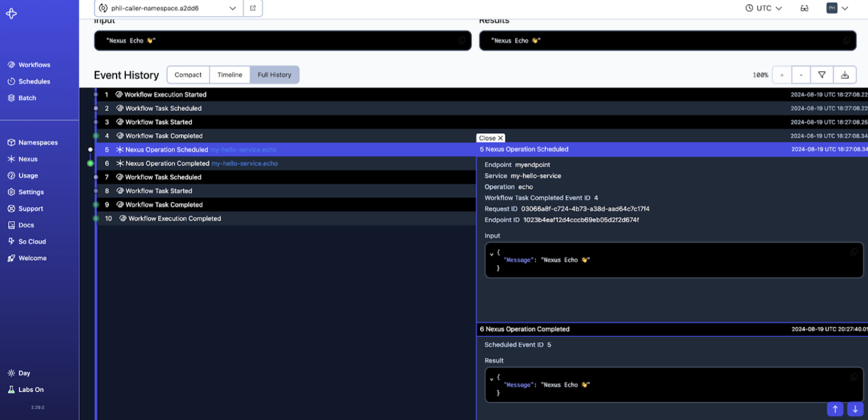The height and width of the screenshot is (420, 868).
Task: Click the filter icon in Event History
Action: click(x=822, y=75)
